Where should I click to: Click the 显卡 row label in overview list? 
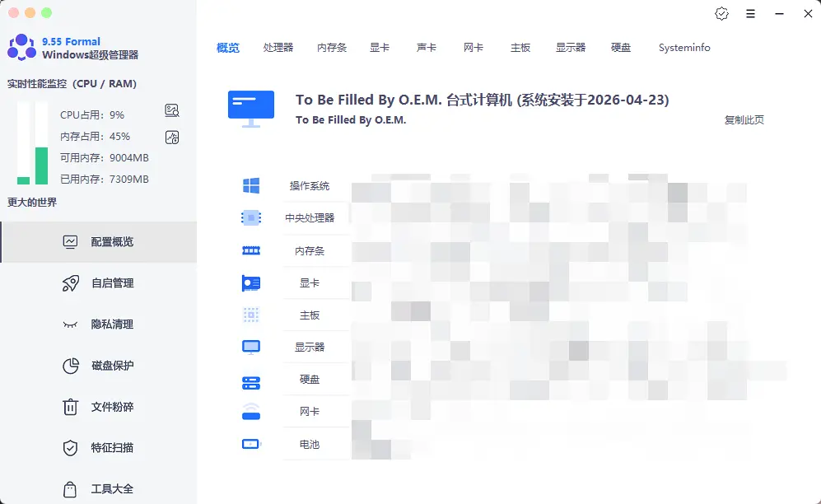310,283
